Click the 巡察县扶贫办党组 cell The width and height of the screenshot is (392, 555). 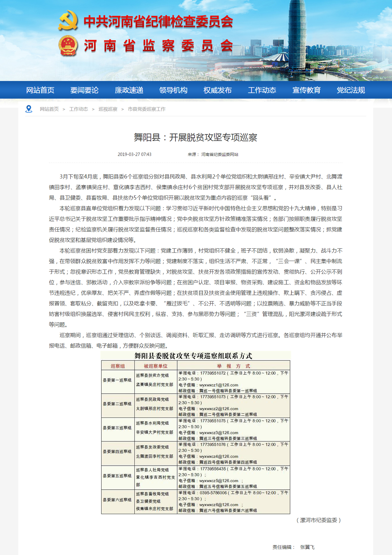152,375
